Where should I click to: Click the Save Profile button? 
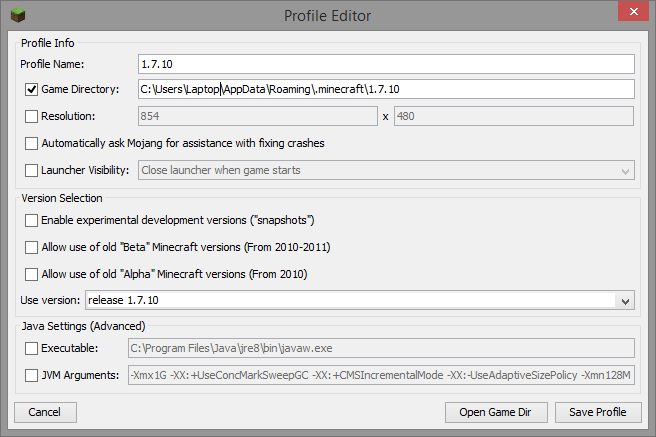598,412
